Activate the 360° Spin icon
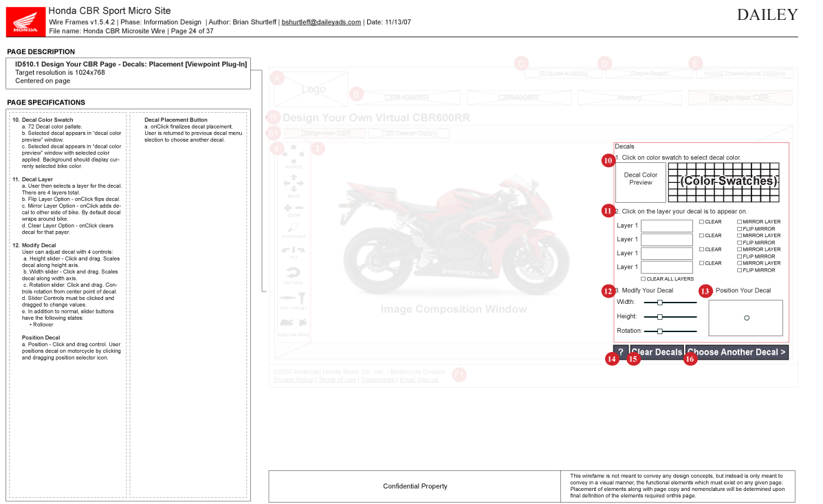This screenshot has width=823, height=504. [294, 273]
